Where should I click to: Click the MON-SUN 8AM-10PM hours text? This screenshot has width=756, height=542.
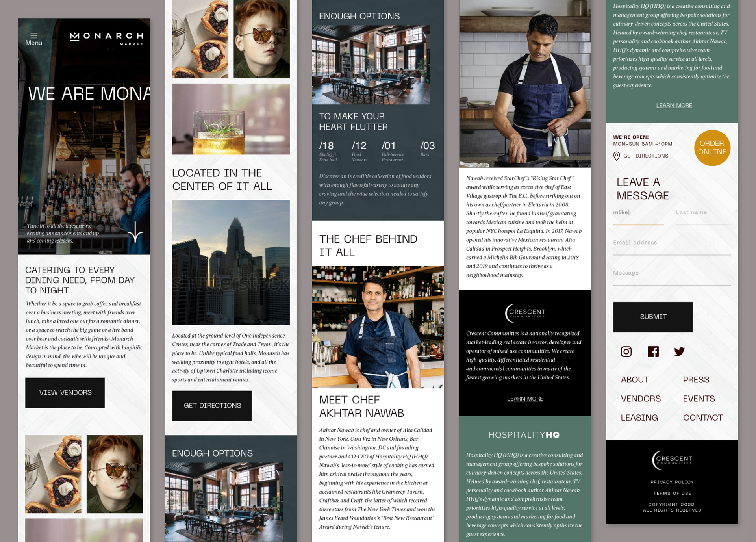click(643, 144)
